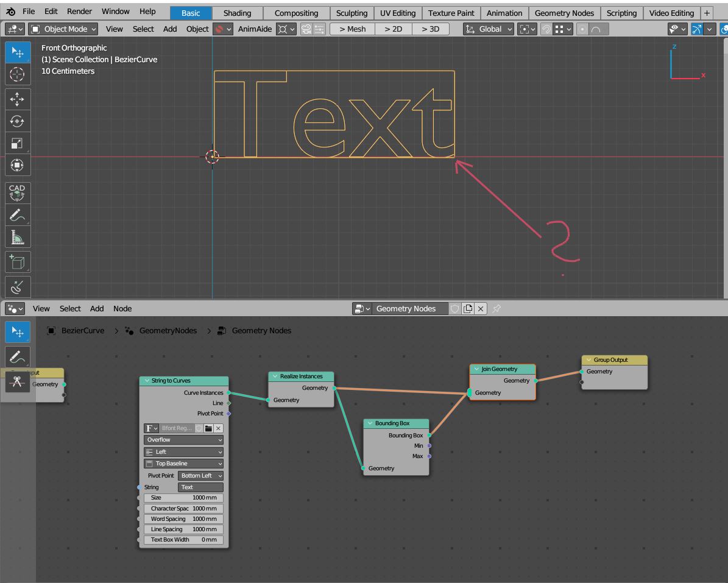
Task: Open the Object Mode dropdown
Action: click(63, 29)
